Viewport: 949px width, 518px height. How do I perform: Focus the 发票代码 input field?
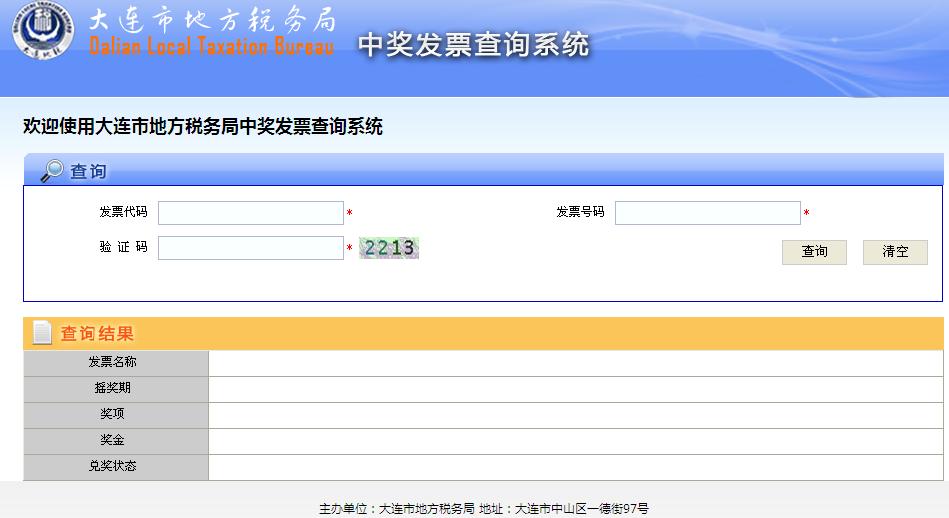click(x=251, y=213)
